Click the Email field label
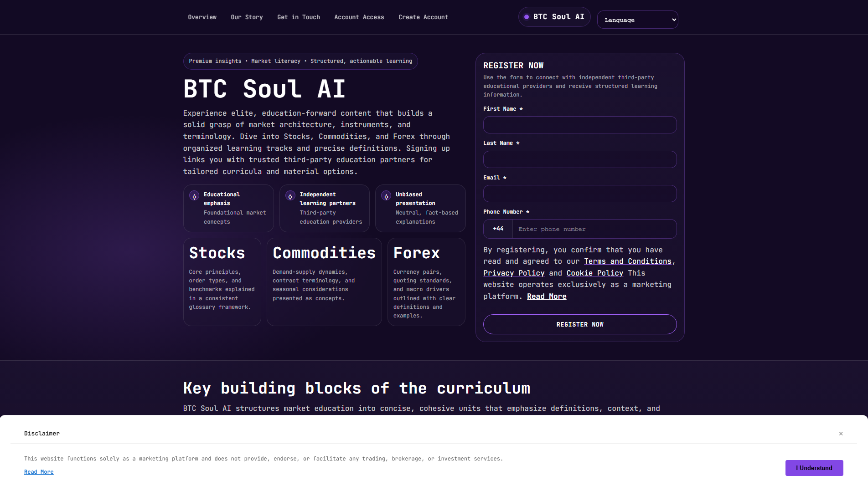Image resolution: width=868 pixels, height=491 pixels. [x=495, y=178]
